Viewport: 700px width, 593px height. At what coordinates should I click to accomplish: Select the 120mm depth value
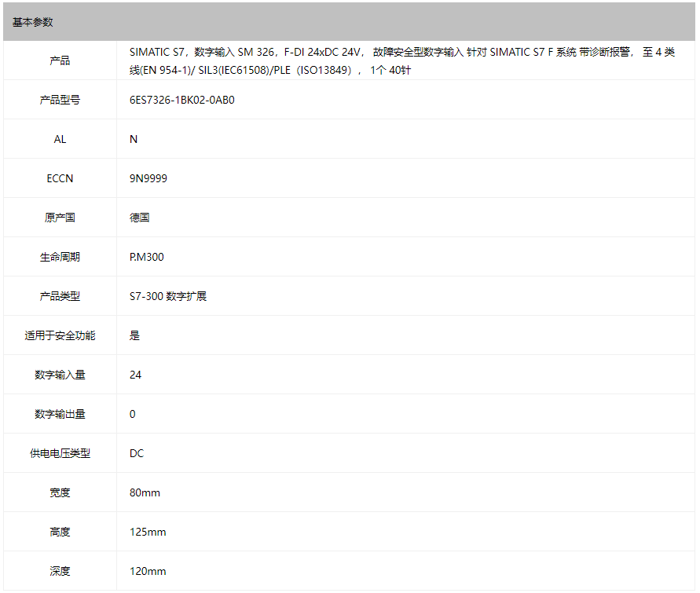[148, 571]
